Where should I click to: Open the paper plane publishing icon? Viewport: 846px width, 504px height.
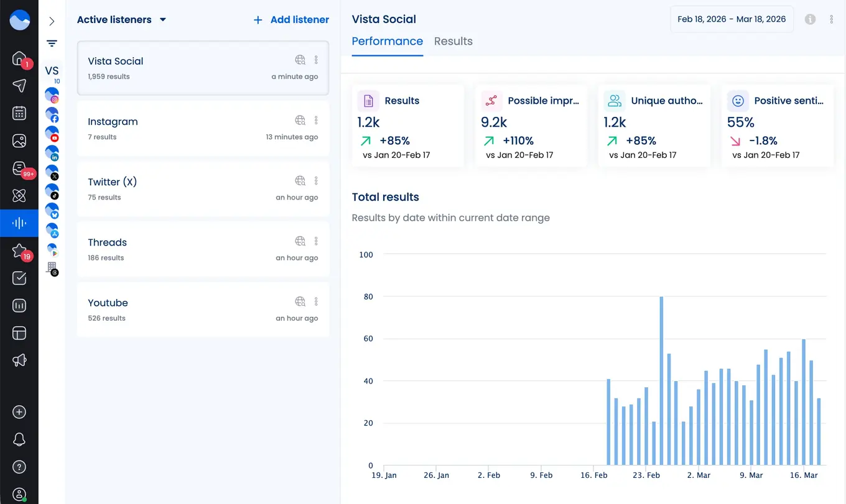pos(19,86)
